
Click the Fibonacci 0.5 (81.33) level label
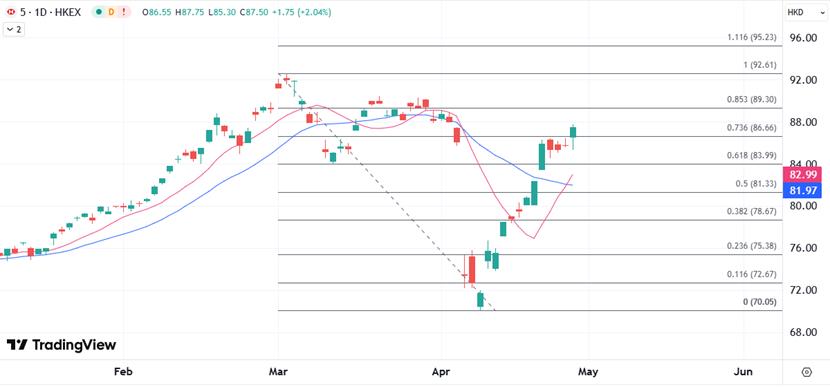pos(756,184)
